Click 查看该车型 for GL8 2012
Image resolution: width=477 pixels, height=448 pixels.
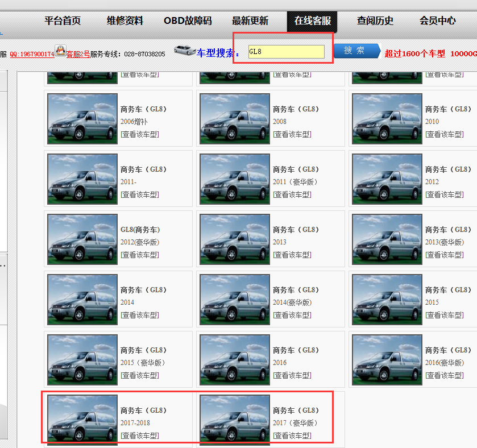coord(445,194)
